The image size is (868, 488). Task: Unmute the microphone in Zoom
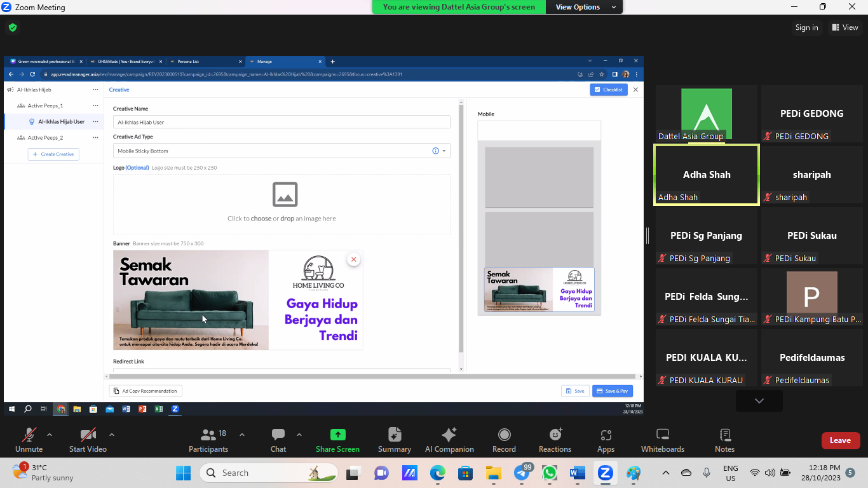coord(29,440)
